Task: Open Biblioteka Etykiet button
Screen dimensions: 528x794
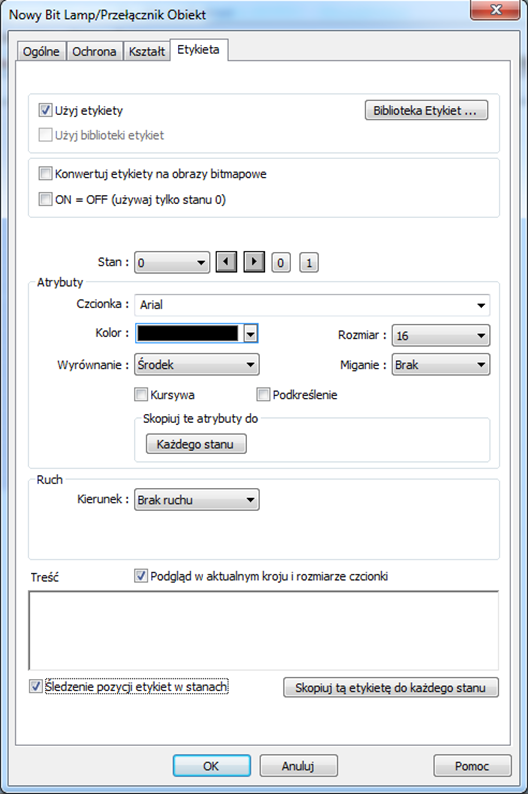Action: [426, 110]
